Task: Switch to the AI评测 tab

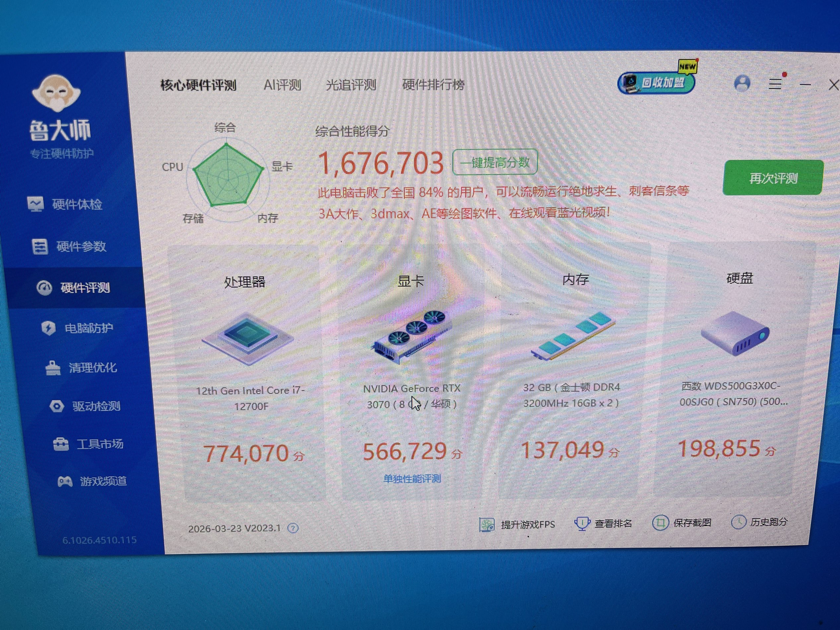Action: tap(282, 85)
